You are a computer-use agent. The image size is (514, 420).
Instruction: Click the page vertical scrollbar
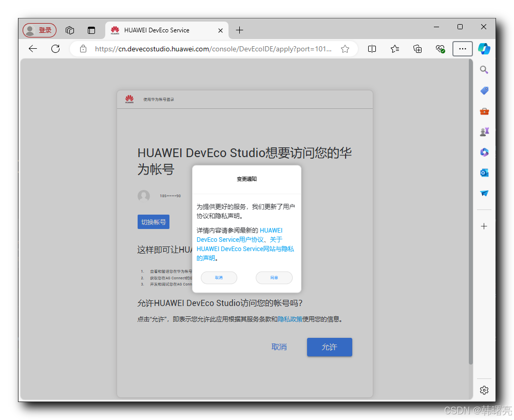(x=471, y=212)
